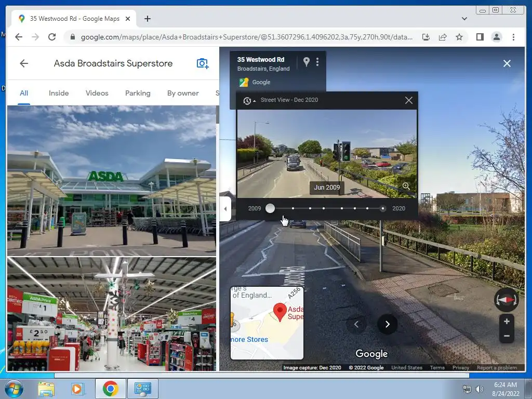Open the Asda storefront photo
This screenshot has width=532, height=399.
pos(112,180)
